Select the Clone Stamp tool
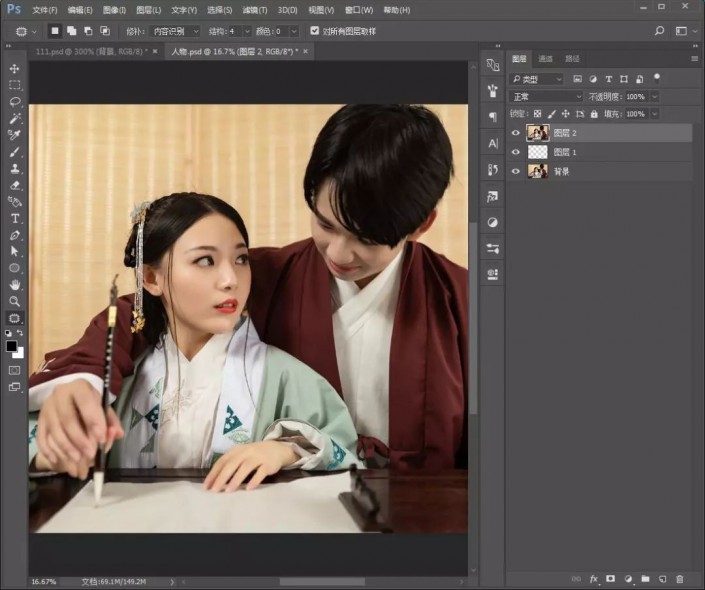 click(x=14, y=169)
